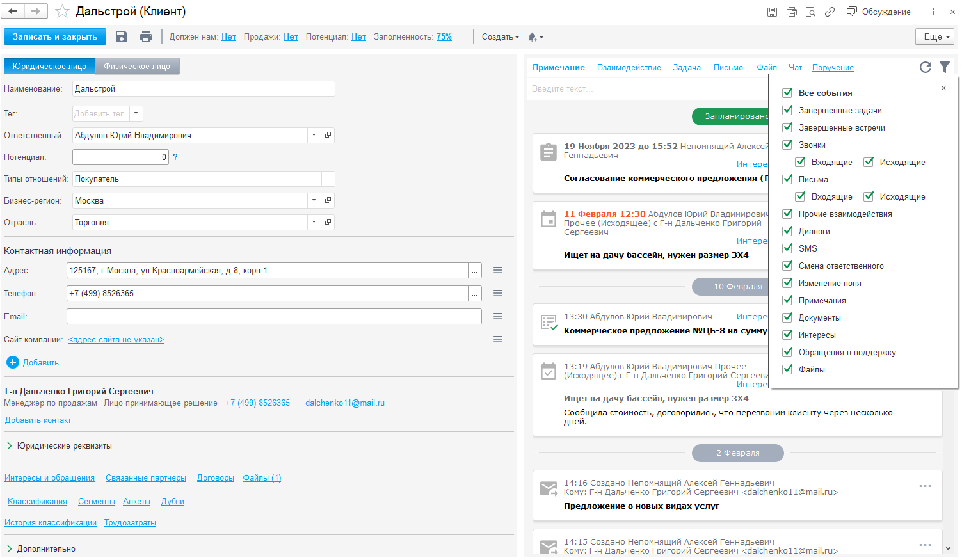Viewport: 962px width, 560px height.
Task: Copy link to this client card
Action: click(x=830, y=12)
